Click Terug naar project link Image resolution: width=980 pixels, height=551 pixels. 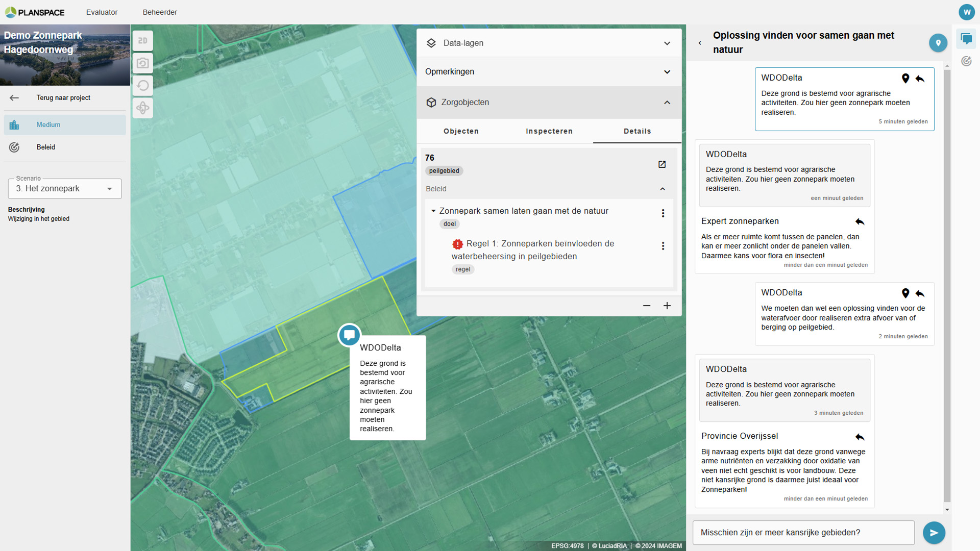[x=63, y=98]
